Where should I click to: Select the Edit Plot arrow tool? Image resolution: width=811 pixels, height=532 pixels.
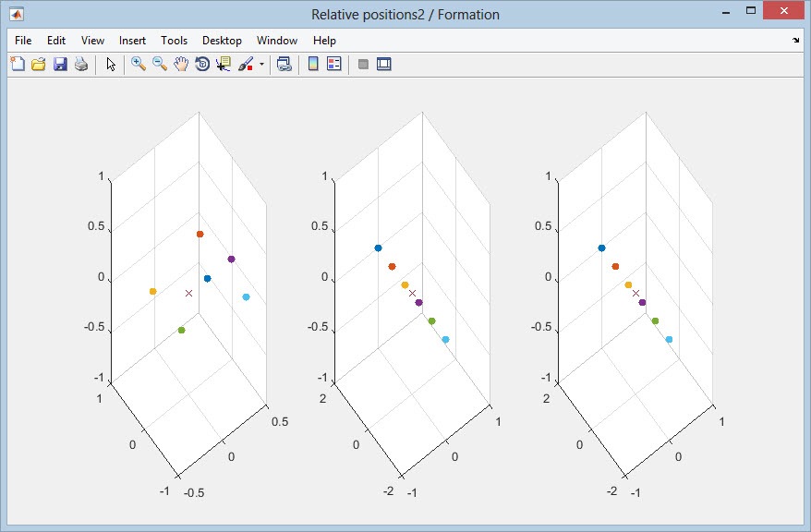point(111,64)
